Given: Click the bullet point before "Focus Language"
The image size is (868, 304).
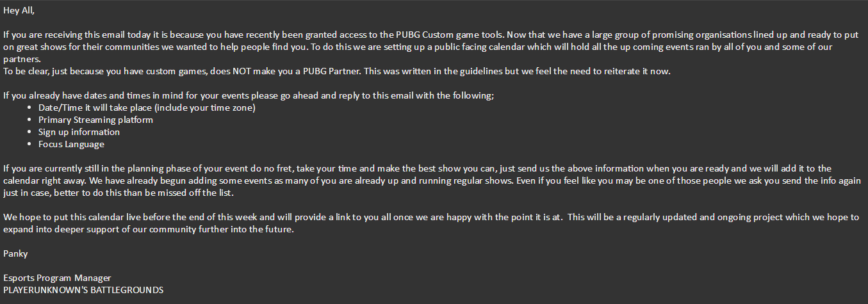Looking at the screenshot, I should (30, 145).
